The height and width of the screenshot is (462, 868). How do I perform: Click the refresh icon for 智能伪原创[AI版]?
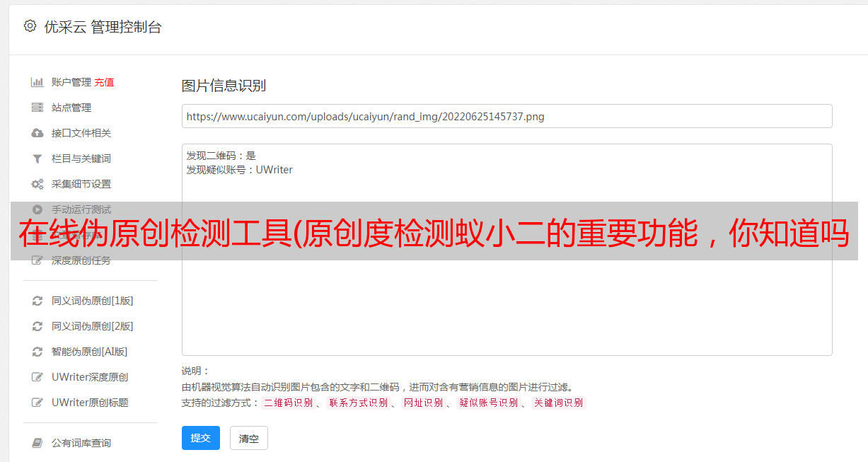37,352
